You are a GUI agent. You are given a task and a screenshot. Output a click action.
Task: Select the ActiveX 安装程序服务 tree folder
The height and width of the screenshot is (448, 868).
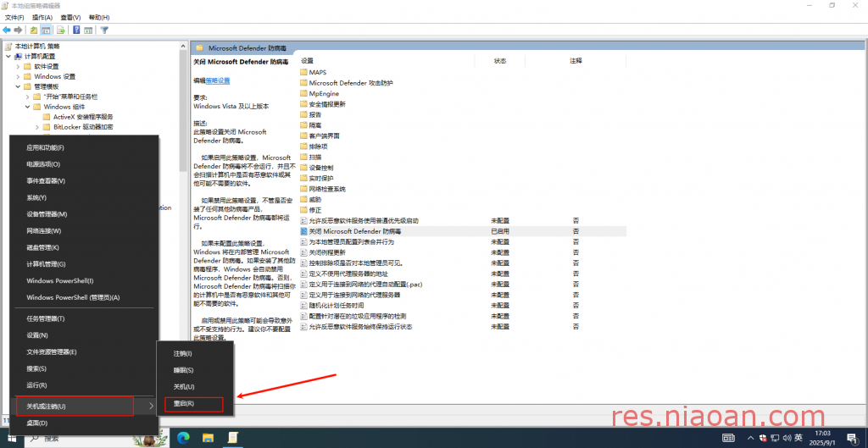78,117
